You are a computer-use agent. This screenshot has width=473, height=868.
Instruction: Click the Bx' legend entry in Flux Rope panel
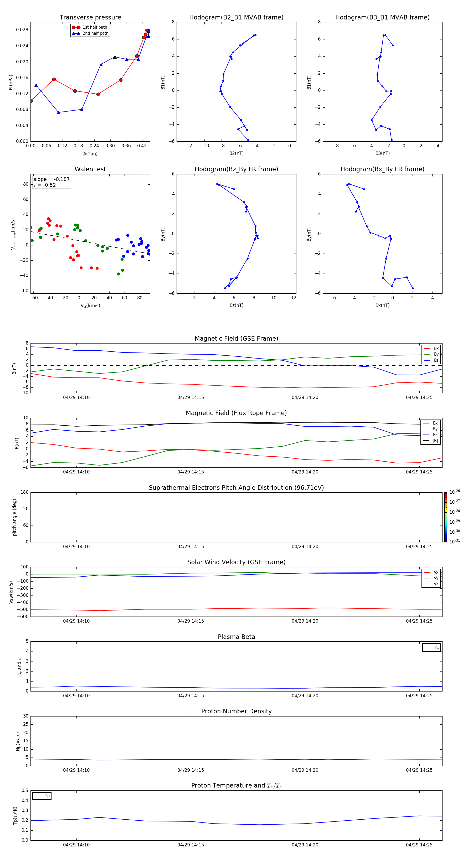point(431,423)
